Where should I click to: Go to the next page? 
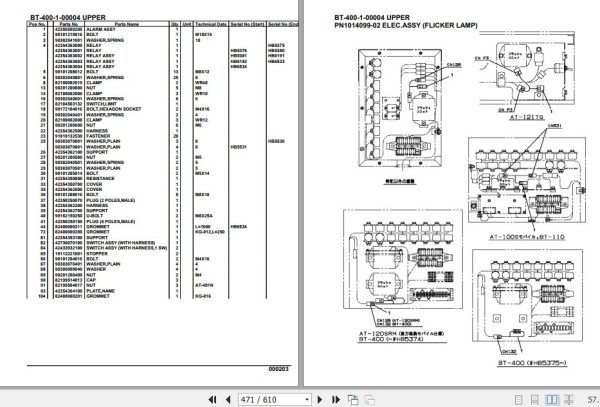(320, 400)
